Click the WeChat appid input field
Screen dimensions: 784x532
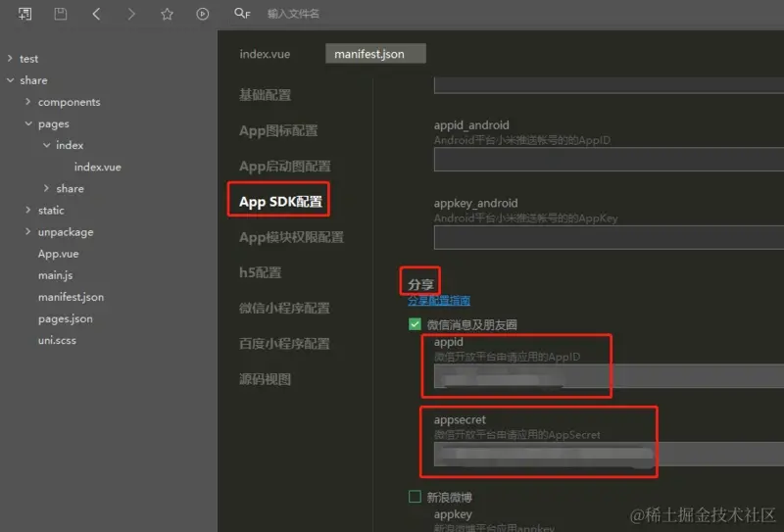[x=609, y=376]
